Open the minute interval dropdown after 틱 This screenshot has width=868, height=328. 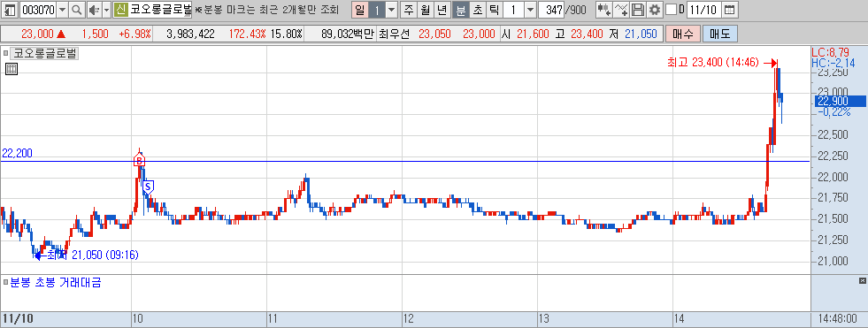[529, 10]
